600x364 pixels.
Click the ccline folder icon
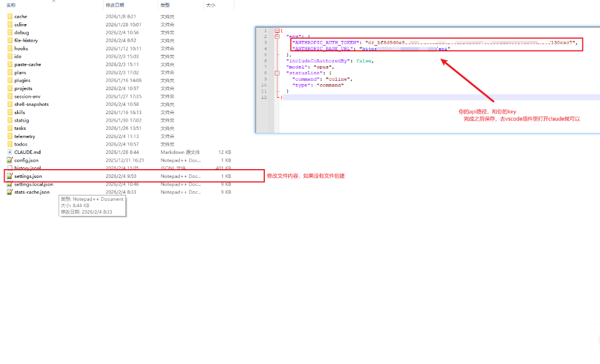[10, 25]
